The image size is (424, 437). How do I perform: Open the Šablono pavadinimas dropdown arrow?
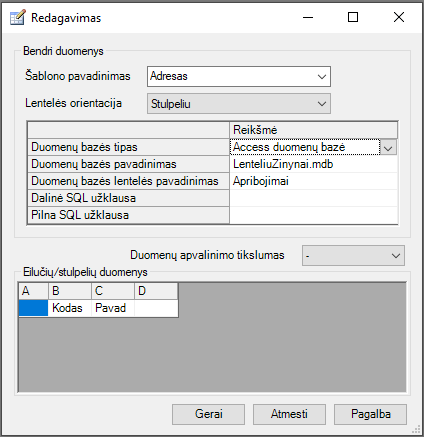tap(322, 77)
